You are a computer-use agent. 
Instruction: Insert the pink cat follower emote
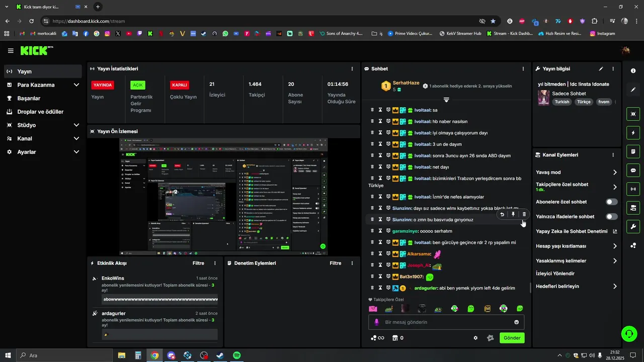point(373,309)
